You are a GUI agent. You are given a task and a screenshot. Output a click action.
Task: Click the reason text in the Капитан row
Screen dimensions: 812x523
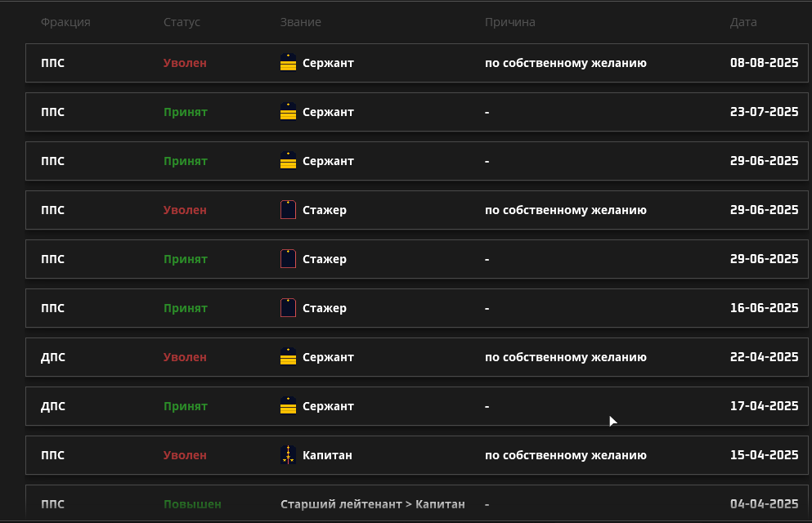point(566,455)
